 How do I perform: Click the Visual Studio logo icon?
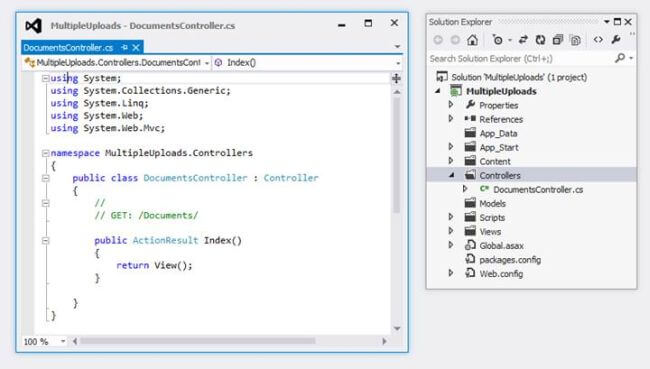coord(34,26)
